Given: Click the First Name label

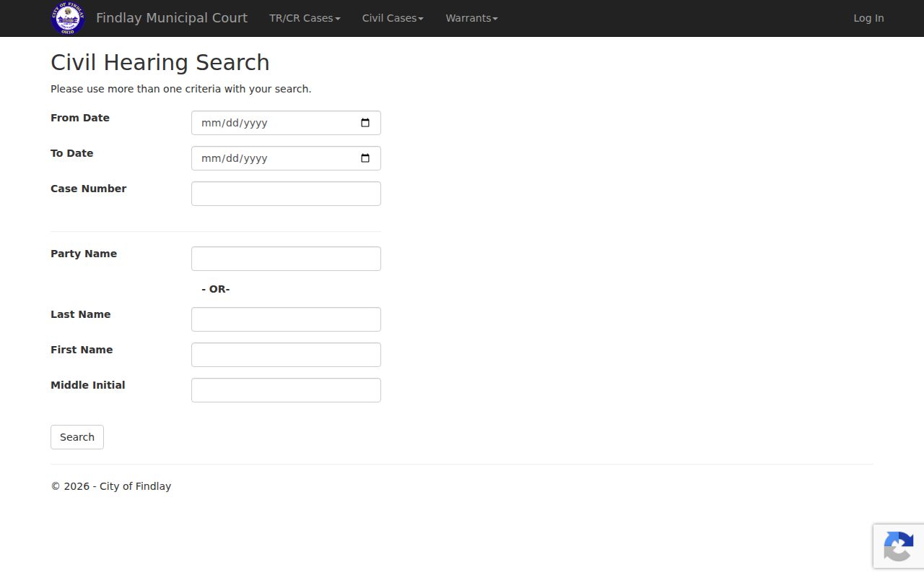Looking at the screenshot, I should pyautogui.click(x=82, y=350).
